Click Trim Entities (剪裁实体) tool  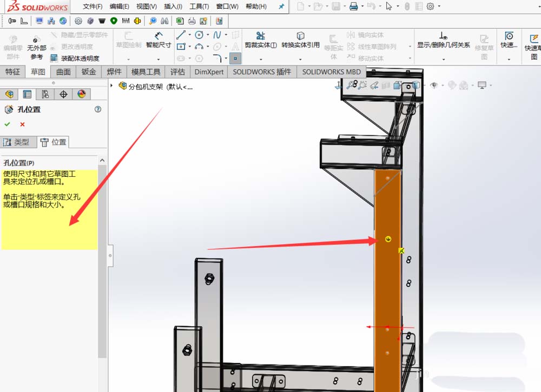tap(261, 40)
